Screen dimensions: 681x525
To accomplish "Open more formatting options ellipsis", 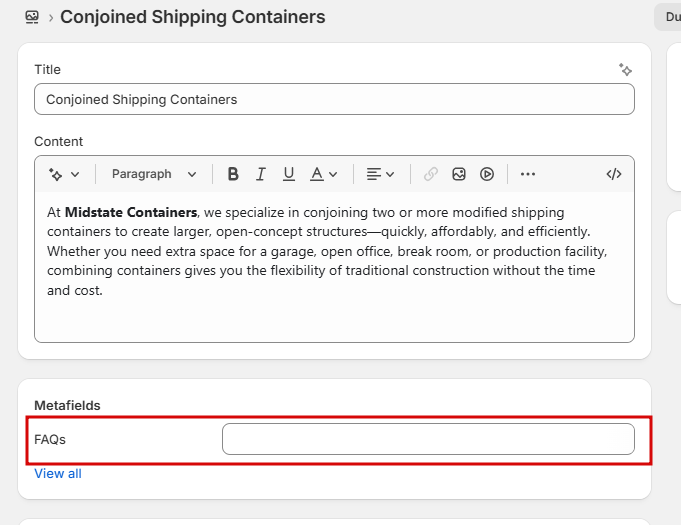I will coord(528,174).
